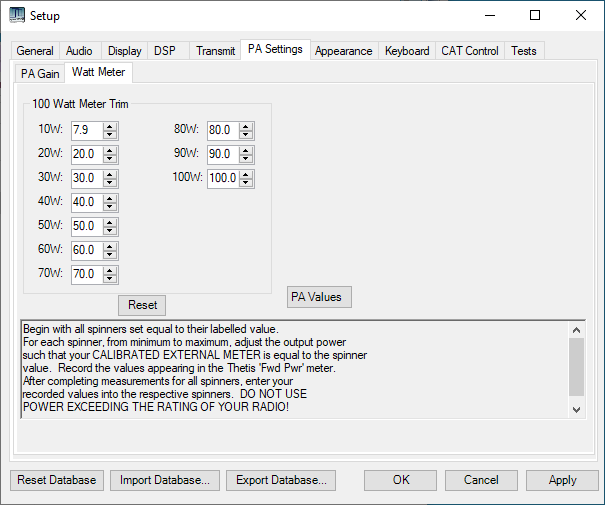The image size is (605, 505).
Task: Click the 40W value field
Action: [x=88, y=202]
